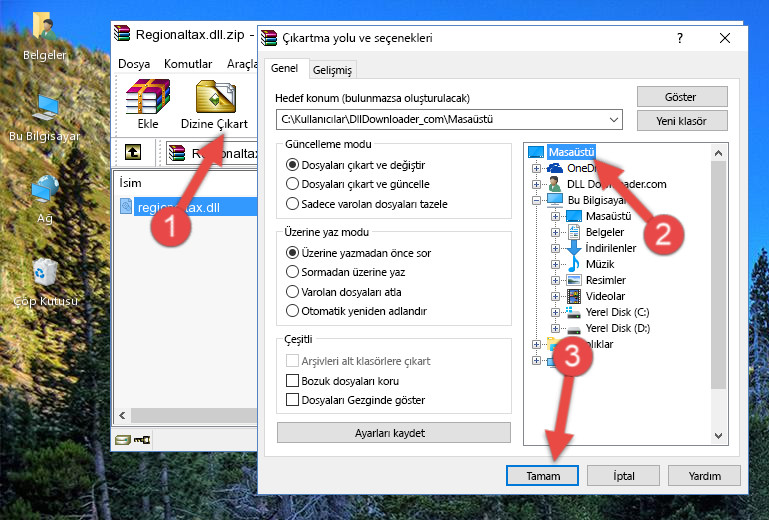
Task: Select Dosyaları çıkart ve güncelle option
Action: 292,184
